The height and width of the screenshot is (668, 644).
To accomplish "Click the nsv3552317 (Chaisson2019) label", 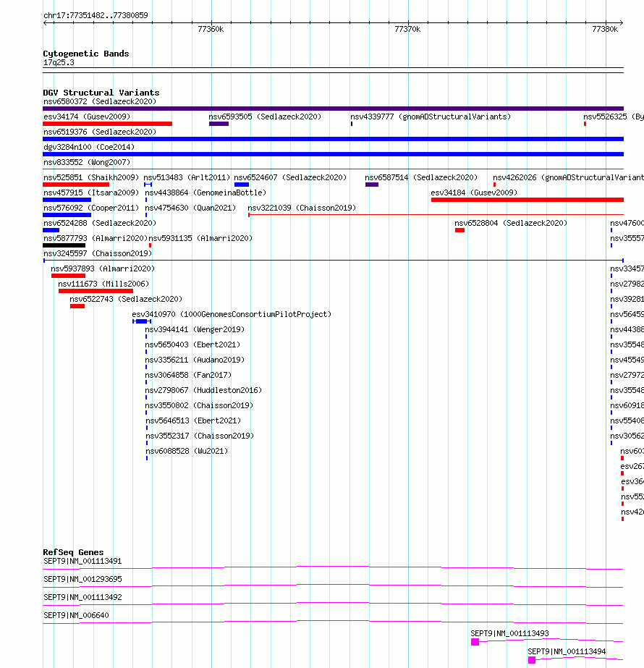I will tap(200, 436).
